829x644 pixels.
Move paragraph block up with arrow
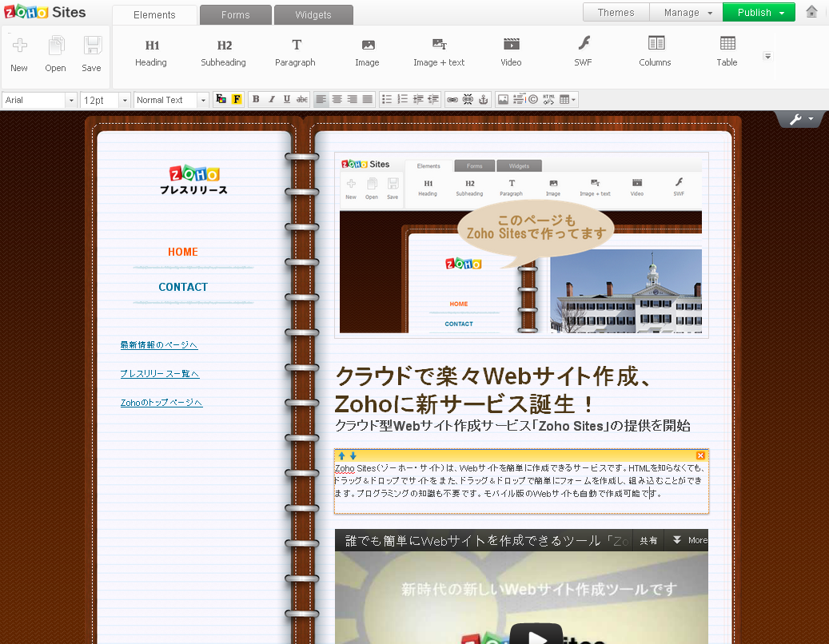[x=341, y=455]
